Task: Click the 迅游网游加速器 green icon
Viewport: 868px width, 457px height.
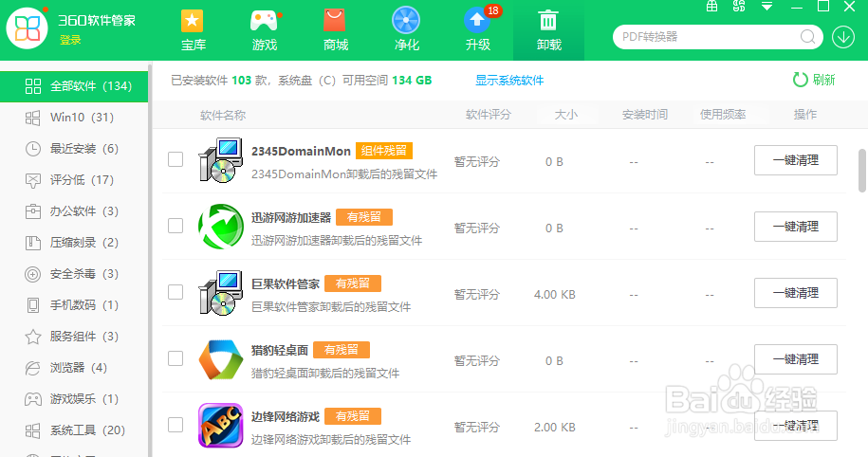Action: [x=221, y=227]
